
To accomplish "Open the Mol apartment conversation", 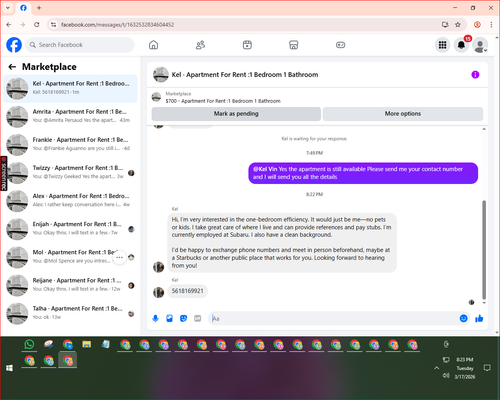I will [70, 257].
